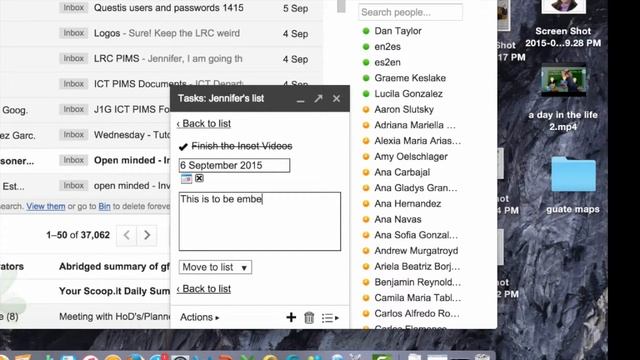The width and height of the screenshot is (640, 360).
Task: Select the Dan Taylor chat contact
Action: point(398,31)
